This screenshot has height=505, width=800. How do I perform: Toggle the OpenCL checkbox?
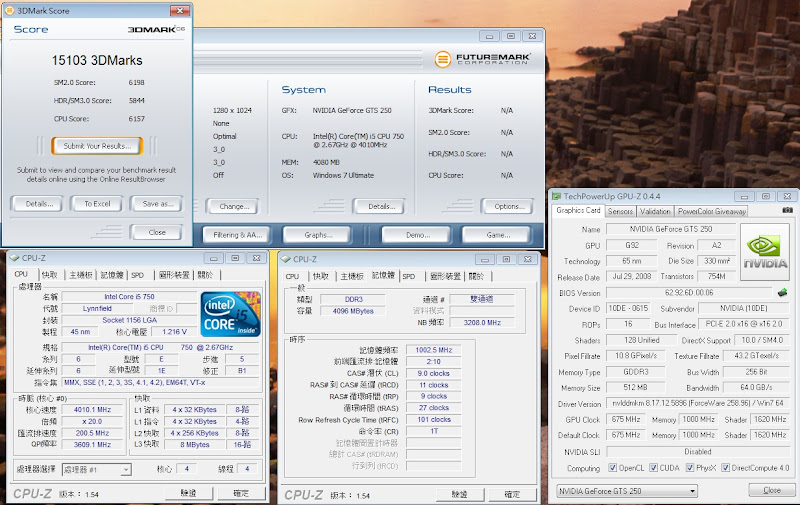click(612, 468)
